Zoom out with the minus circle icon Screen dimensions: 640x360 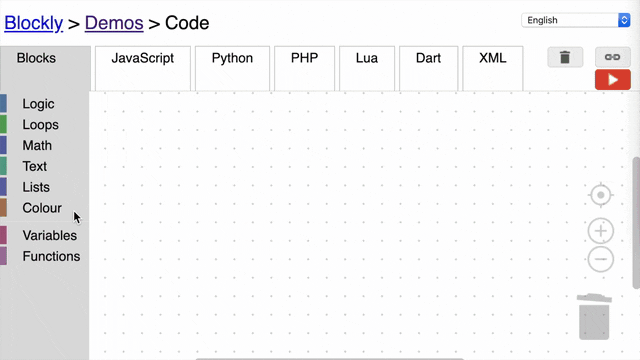600,259
